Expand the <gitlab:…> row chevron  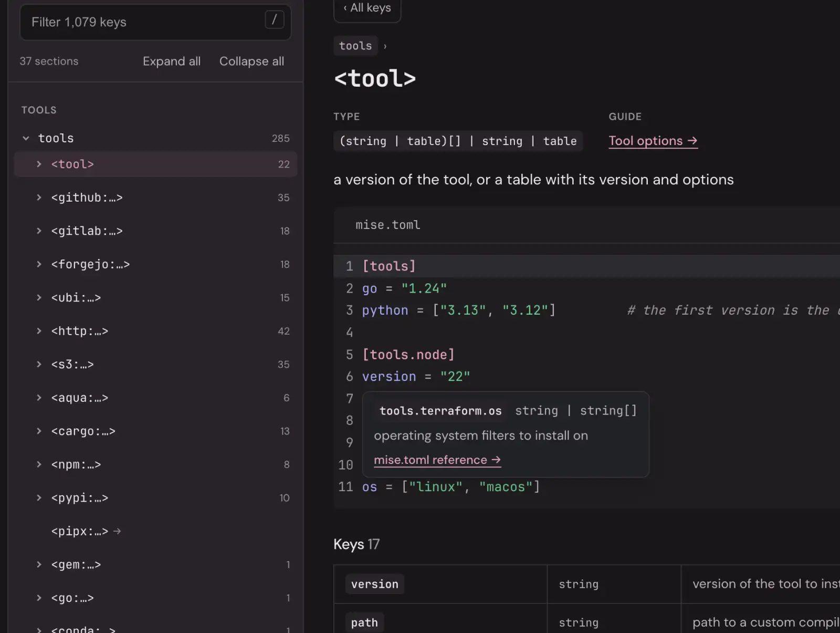pyautogui.click(x=39, y=231)
